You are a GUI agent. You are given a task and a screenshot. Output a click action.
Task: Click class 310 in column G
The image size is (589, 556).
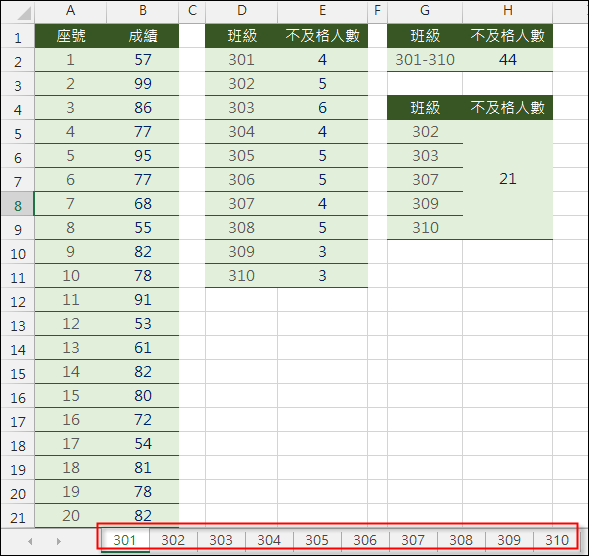point(425,228)
